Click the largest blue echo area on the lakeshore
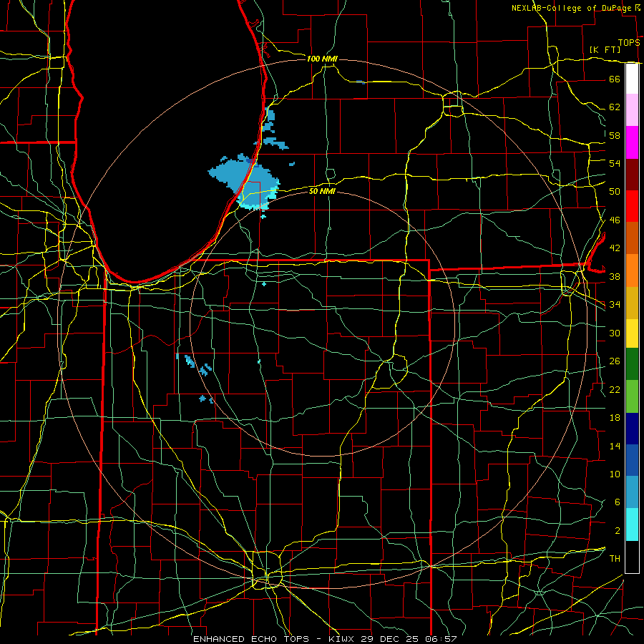The height and width of the screenshot is (644, 644). click(245, 181)
